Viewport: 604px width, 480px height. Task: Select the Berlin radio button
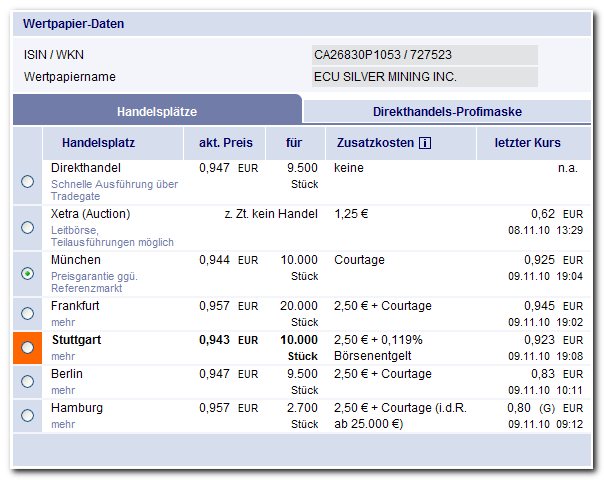(27, 381)
